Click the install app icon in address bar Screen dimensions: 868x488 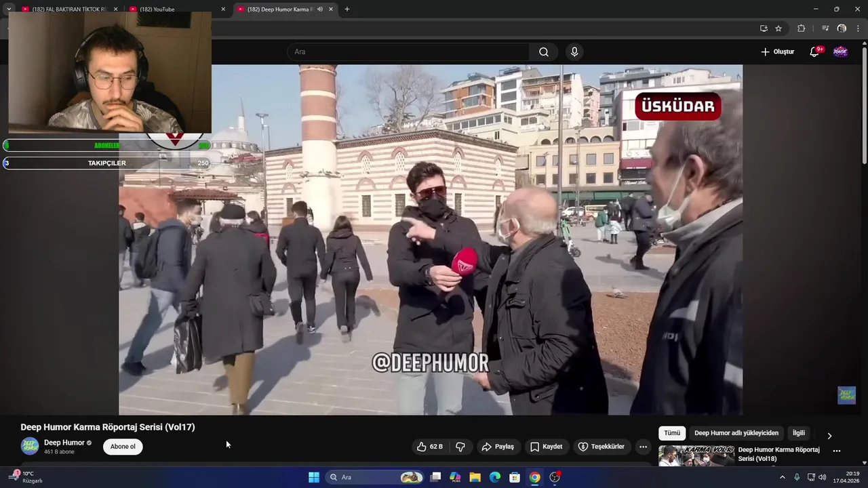click(x=764, y=28)
